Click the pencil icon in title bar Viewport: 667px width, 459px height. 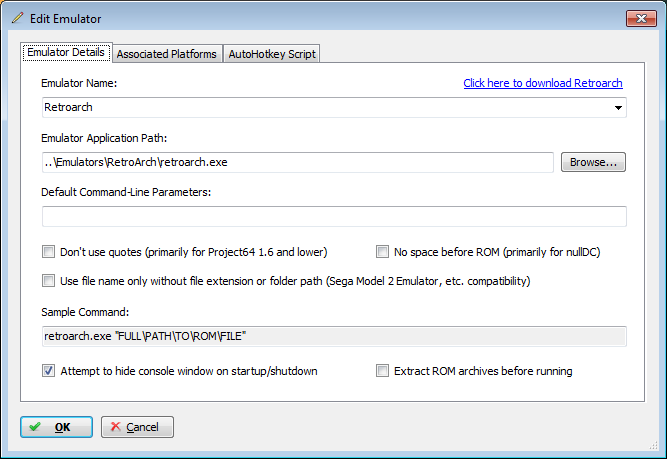(17, 18)
